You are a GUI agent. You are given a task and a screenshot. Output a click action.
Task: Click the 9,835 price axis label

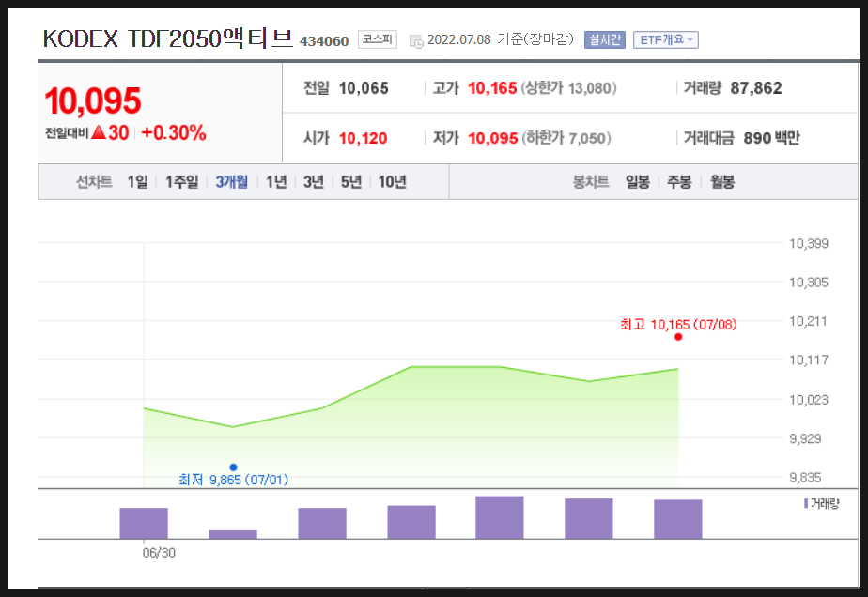point(805,478)
